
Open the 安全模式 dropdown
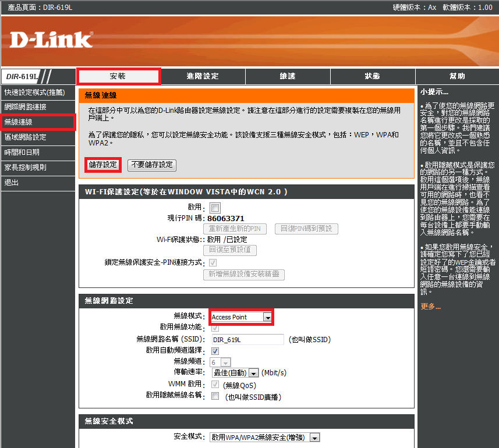pos(264,438)
